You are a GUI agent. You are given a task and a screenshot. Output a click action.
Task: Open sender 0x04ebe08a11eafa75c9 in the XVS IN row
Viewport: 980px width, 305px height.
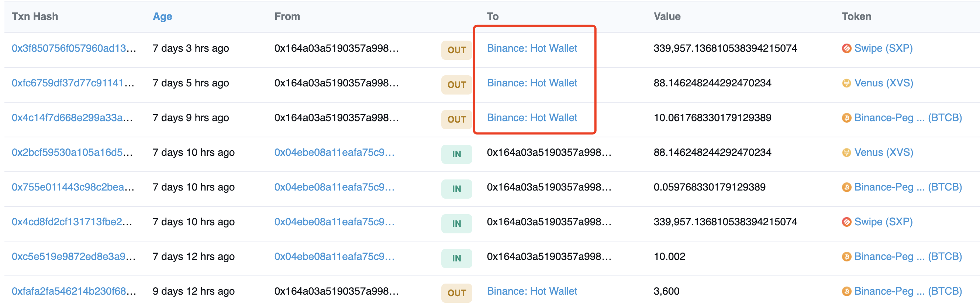coord(334,152)
